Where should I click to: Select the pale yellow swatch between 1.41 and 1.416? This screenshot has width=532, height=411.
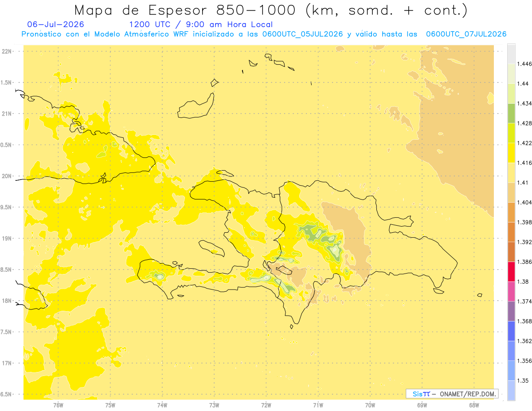click(x=511, y=172)
